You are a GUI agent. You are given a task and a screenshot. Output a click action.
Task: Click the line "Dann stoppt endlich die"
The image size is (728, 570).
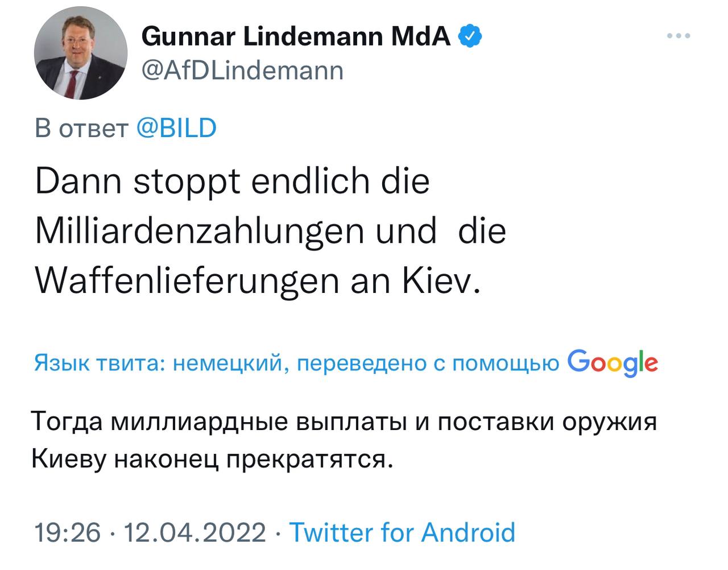pos(232,181)
